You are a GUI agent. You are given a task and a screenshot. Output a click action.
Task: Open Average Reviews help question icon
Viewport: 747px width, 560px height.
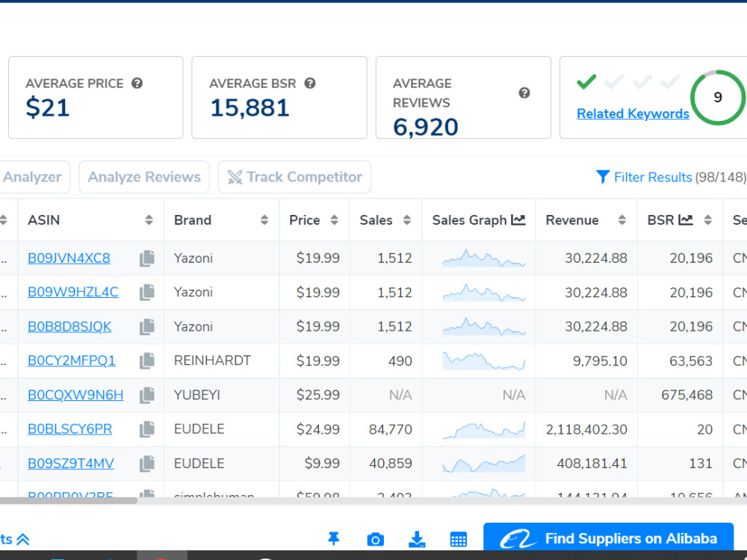[524, 93]
